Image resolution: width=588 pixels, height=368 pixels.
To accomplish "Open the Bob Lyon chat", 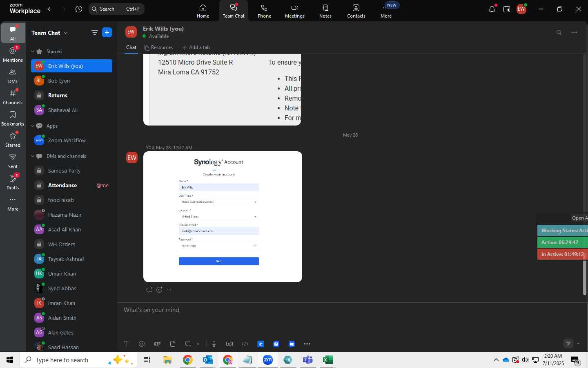I will click(71, 81).
